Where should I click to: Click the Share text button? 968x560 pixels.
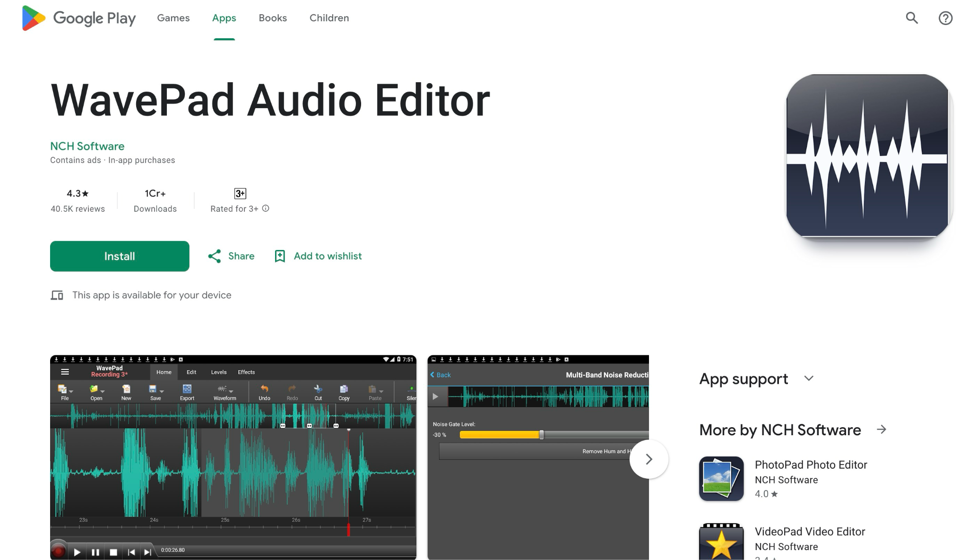242,256
